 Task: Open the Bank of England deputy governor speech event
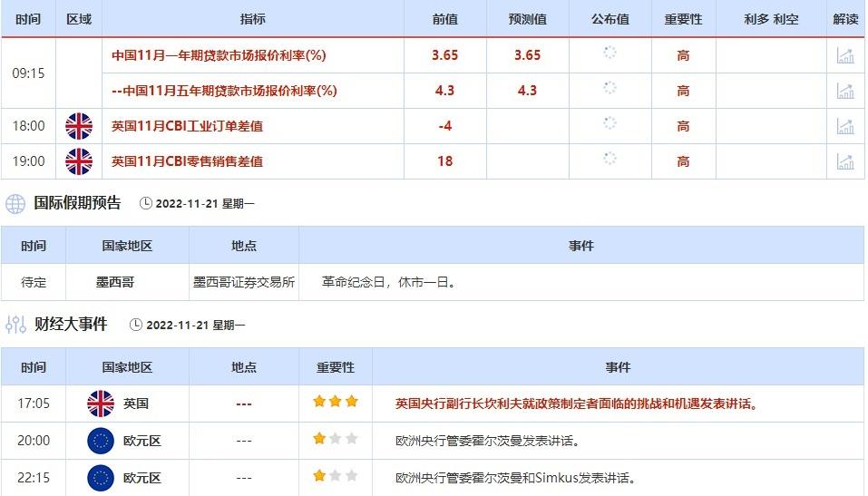click(576, 404)
